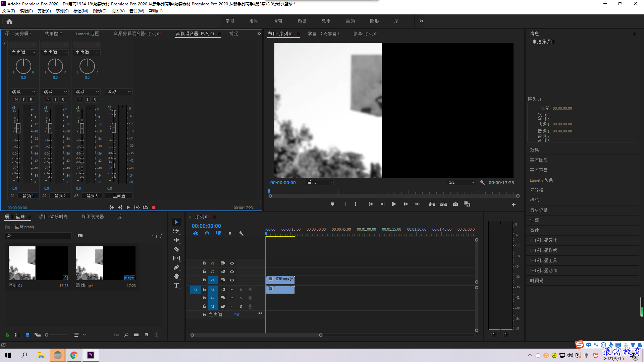This screenshot has height=362, width=644.
Task: Mark In point in Program Monitor
Action: point(345,204)
